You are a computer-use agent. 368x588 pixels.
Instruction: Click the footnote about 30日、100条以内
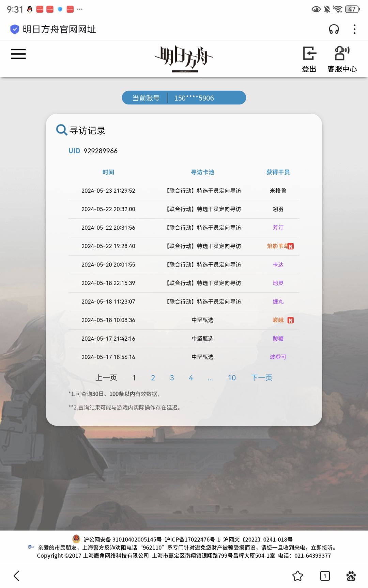point(114,394)
